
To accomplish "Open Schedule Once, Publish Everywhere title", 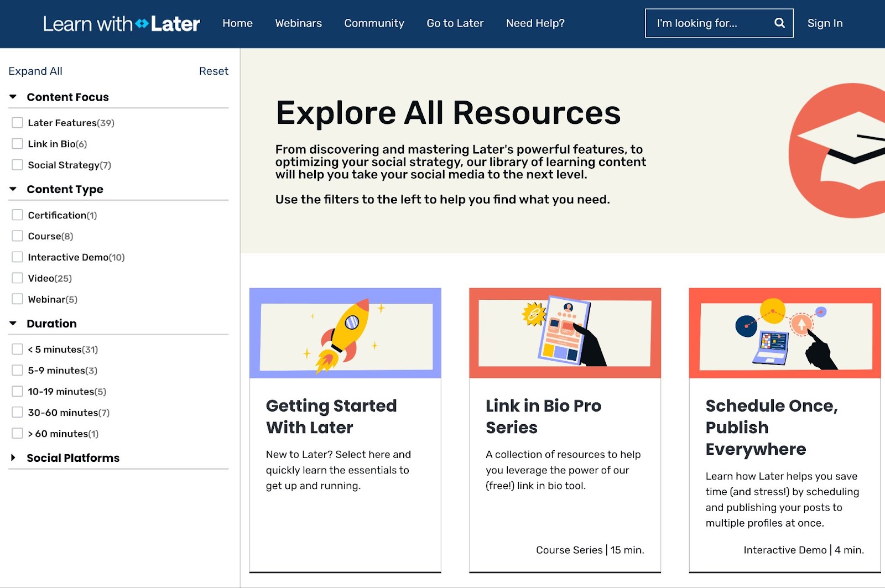I will click(x=772, y=427).
